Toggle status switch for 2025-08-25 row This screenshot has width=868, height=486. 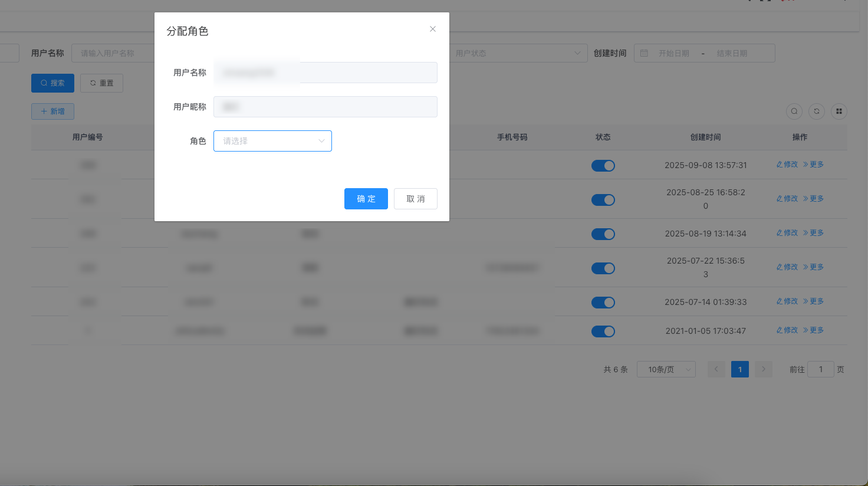[603, 200]
